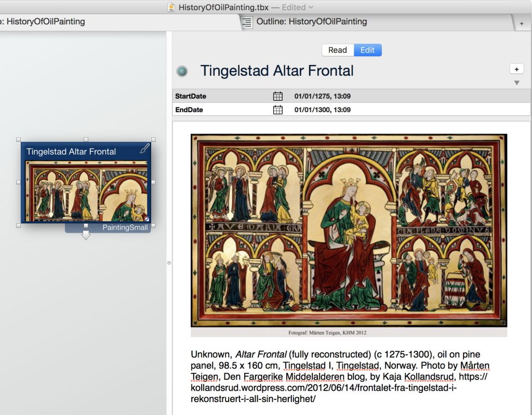The height and width of the screenshot is (415, 532).
Task: Open the EndDate calendar picker
Action: 278,110
